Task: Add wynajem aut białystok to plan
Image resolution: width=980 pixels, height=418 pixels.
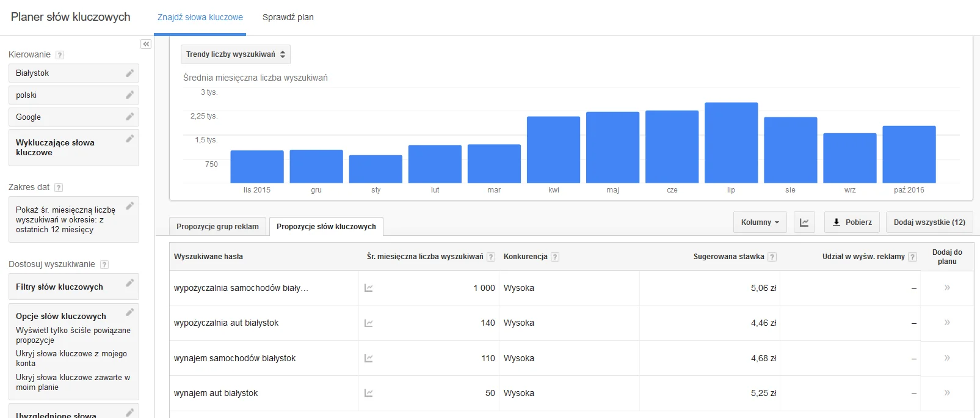Action: 947,393
